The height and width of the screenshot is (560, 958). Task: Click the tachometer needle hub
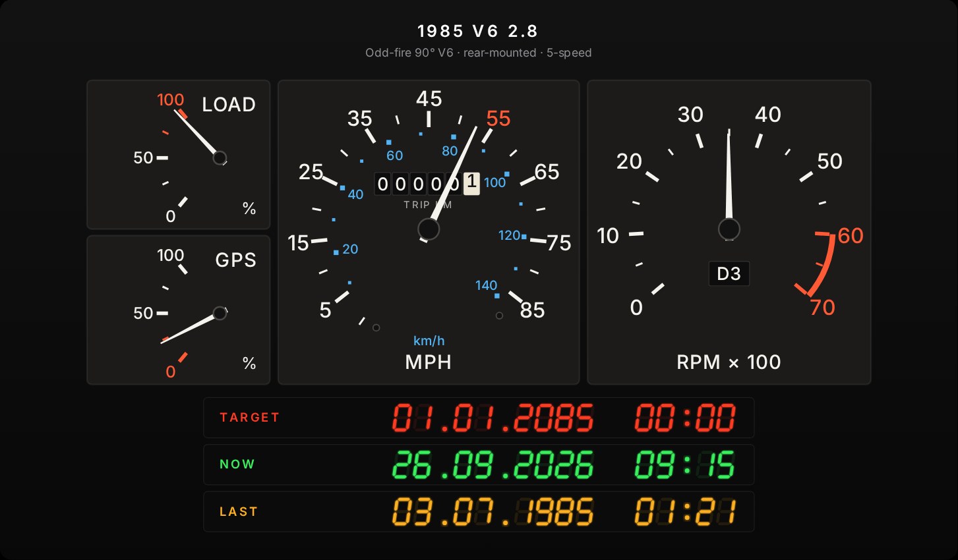[x=729, y=229]
